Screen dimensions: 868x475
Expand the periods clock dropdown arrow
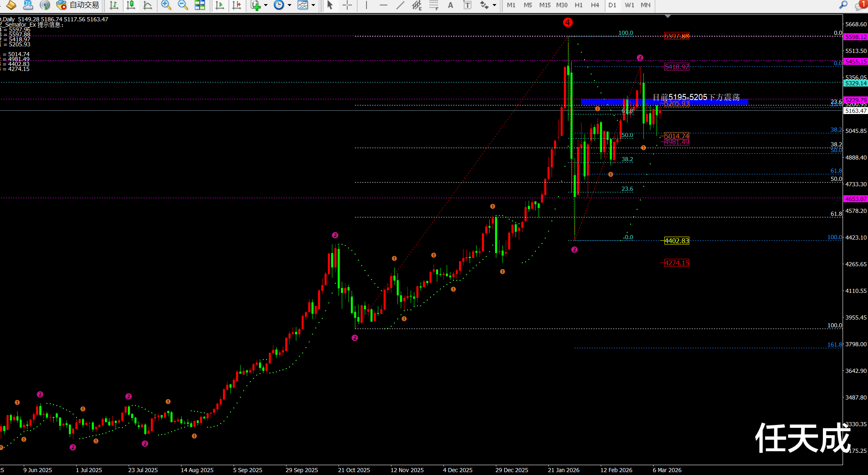click(x=289, y=5)
